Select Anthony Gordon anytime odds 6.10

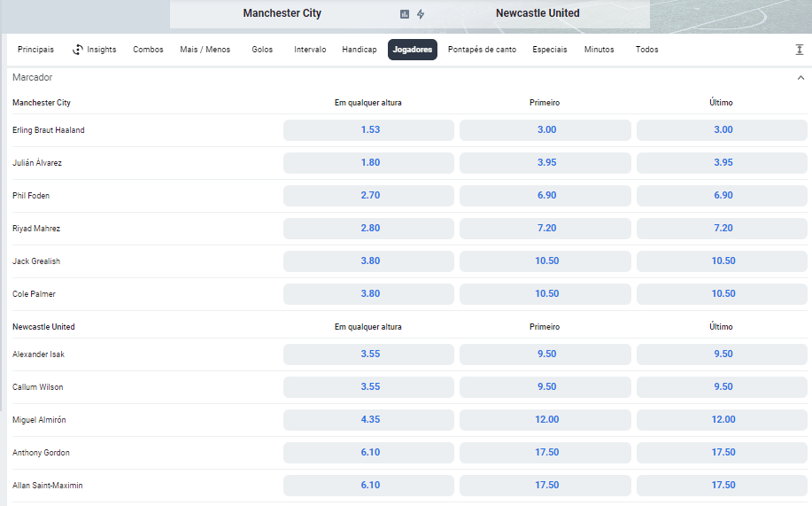pos(368,453)
